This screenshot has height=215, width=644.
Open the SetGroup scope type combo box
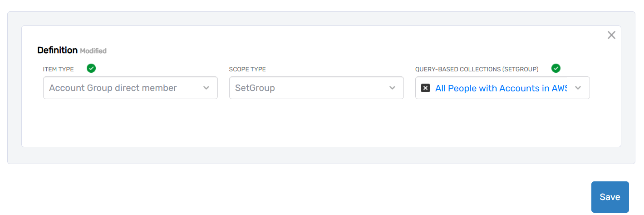304,88
